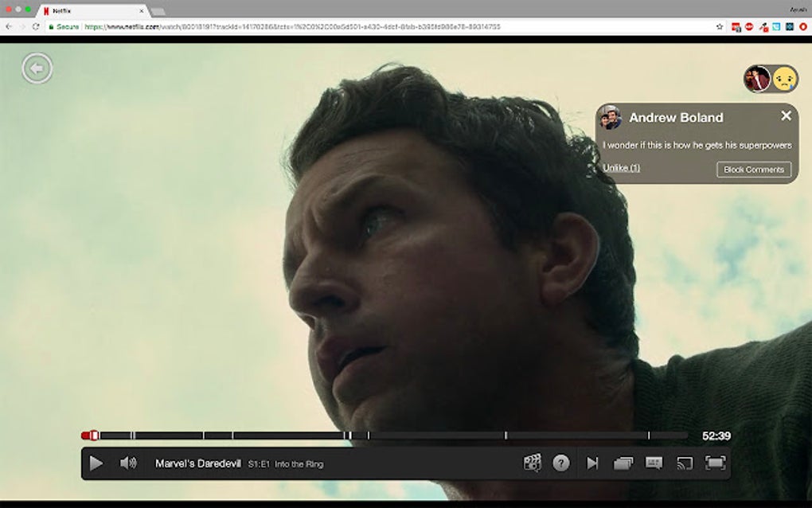Viewport: 812px width, 508px height.
Task: Click Andrew Boland's avatar in the comment
Action: (x=611, y=118)
